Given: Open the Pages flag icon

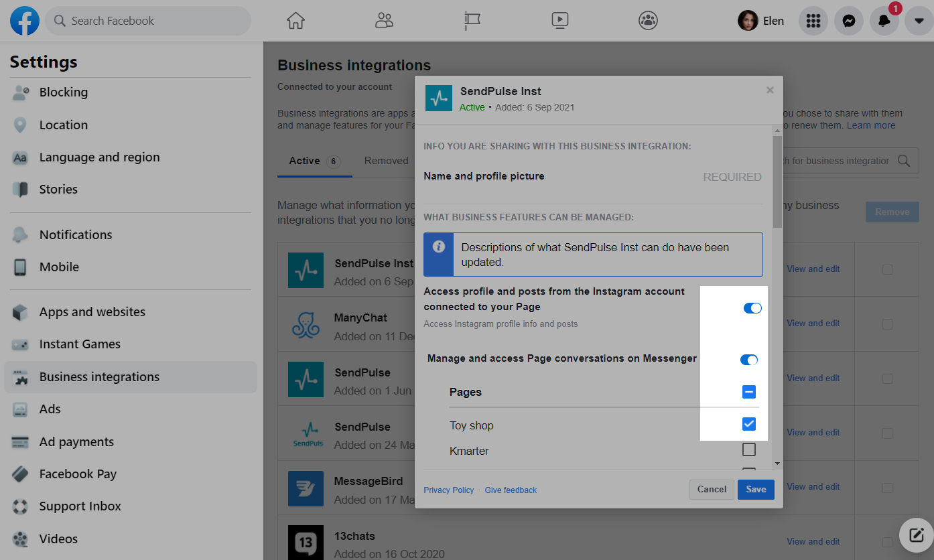Looking at the screenshot, I should point(472,21).
